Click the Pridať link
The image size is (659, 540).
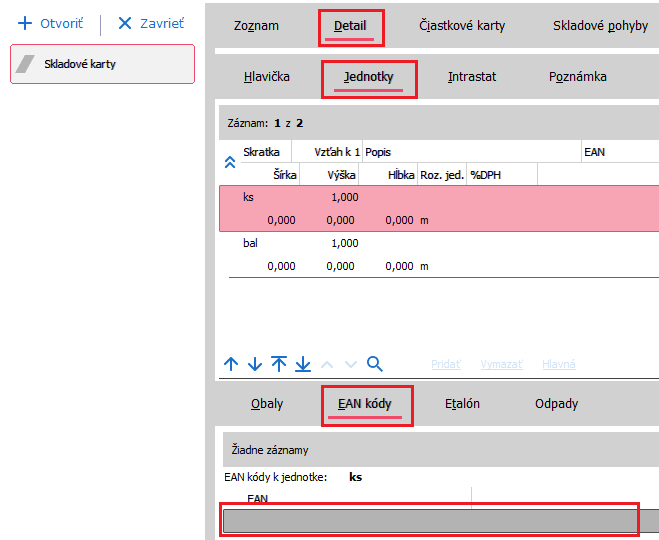(445, 365)
